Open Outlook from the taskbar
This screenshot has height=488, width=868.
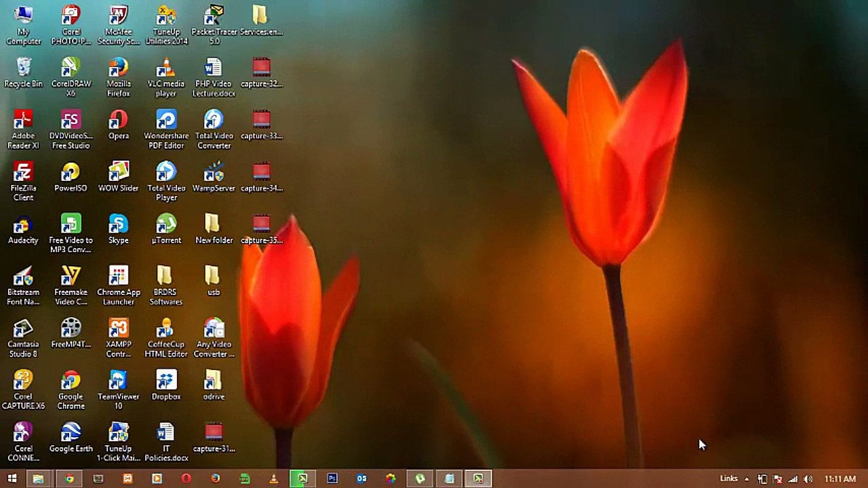tap(361, 479)
